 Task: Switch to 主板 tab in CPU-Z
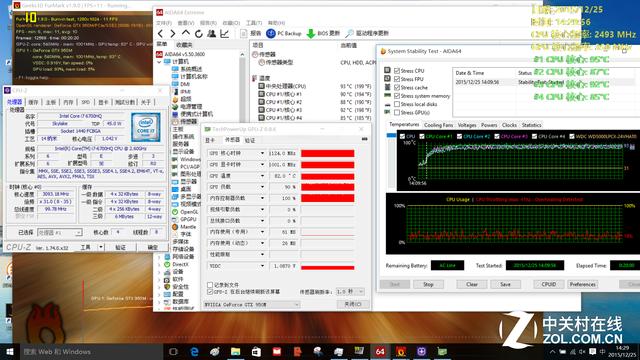pyautogui.click(x=51, y=102)
